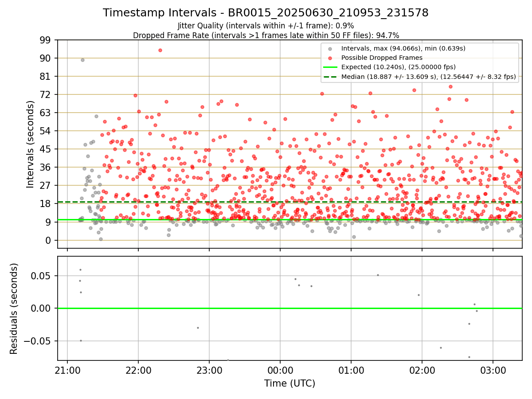Click the '03:00' x-axis tick label

493,370
